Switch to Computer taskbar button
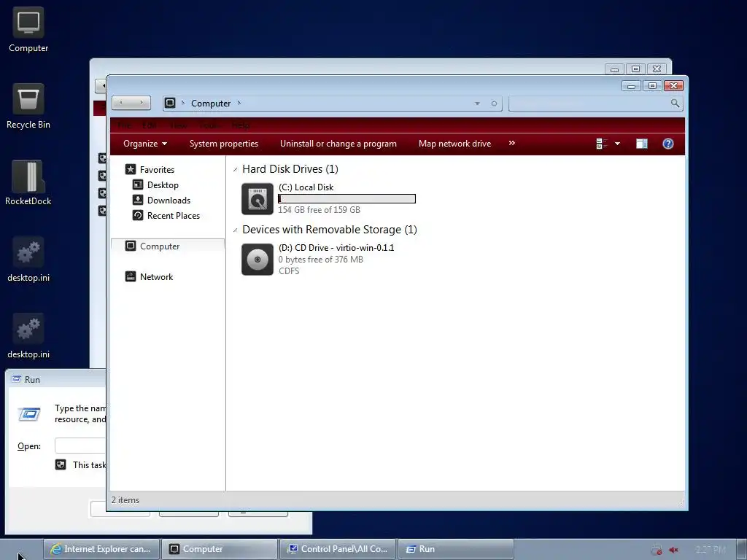This screenshot has height=560, width=747. click(x=219, y=549)
